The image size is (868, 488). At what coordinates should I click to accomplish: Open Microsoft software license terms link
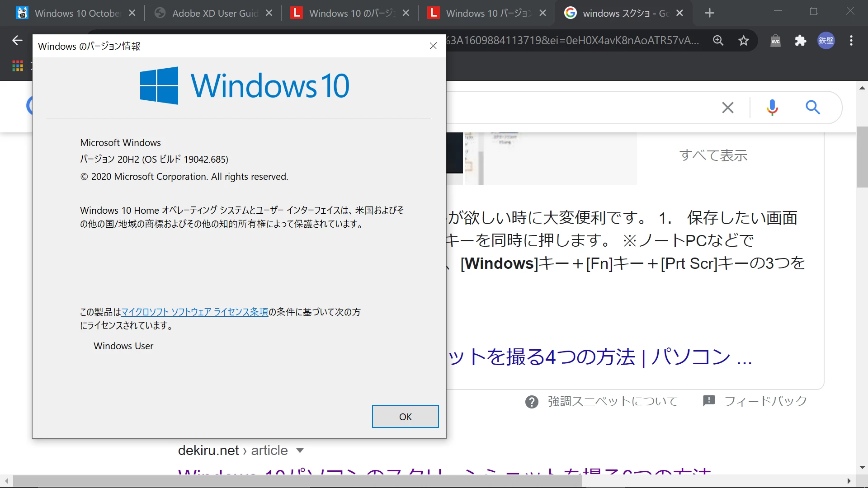tap(195, 312)
